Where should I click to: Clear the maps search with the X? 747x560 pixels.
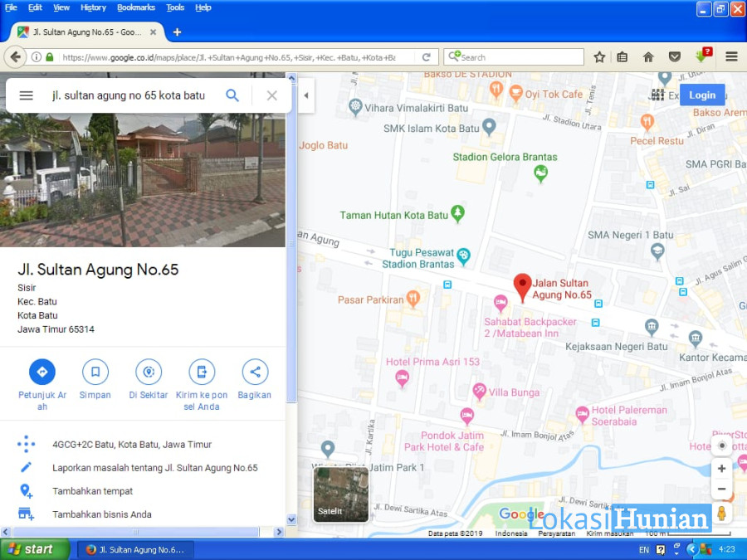pos(272,95)
